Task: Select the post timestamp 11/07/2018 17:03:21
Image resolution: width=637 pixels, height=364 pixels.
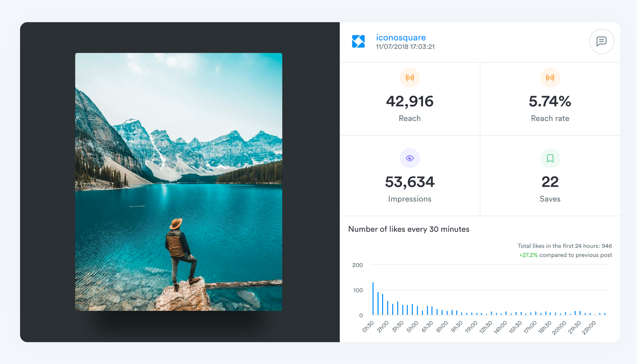Action: click(x=405, y=47)
